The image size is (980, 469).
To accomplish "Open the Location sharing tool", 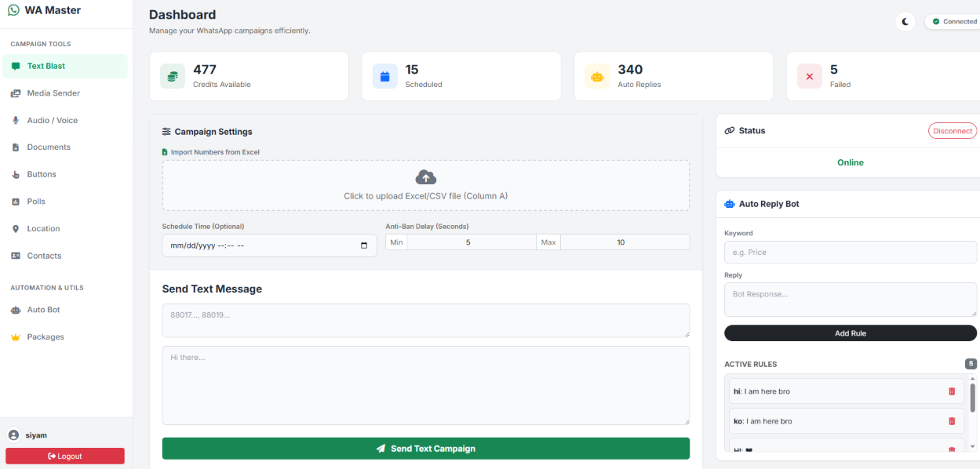I will 42,228.
